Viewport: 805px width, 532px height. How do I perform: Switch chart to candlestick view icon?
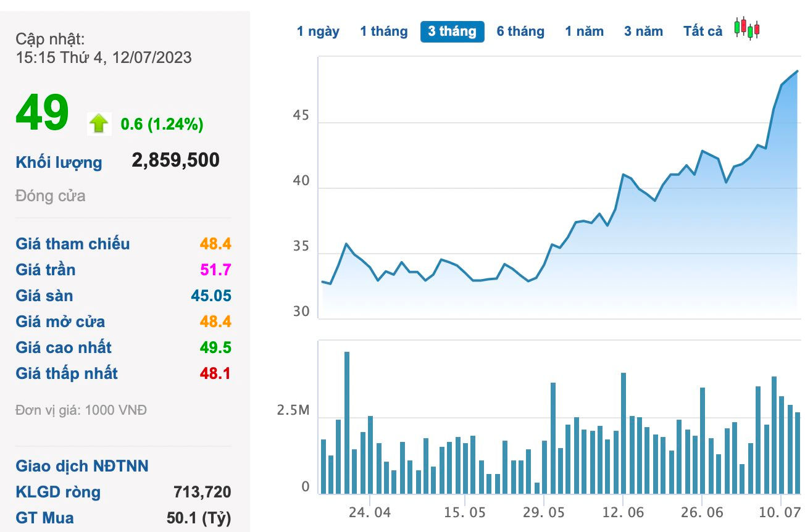(747, 28)
